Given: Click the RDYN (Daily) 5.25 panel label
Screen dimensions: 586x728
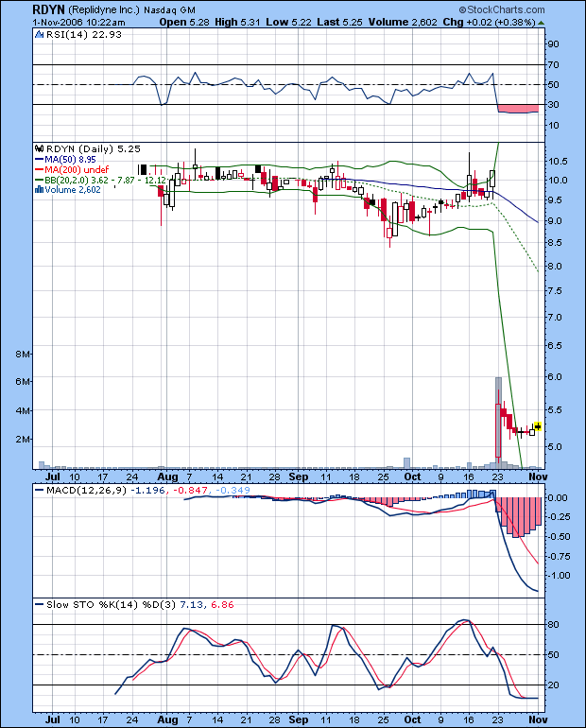Looking at the screenshot, I should (94, 148).
